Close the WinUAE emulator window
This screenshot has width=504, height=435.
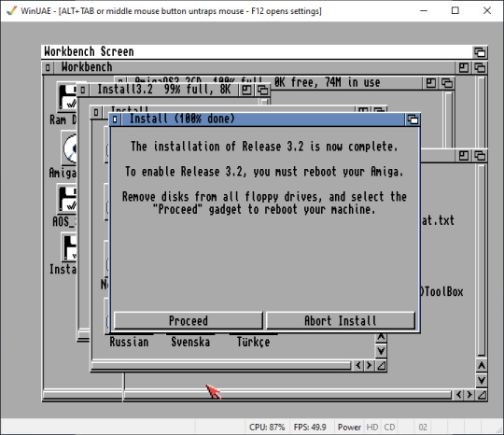(487, 10)
